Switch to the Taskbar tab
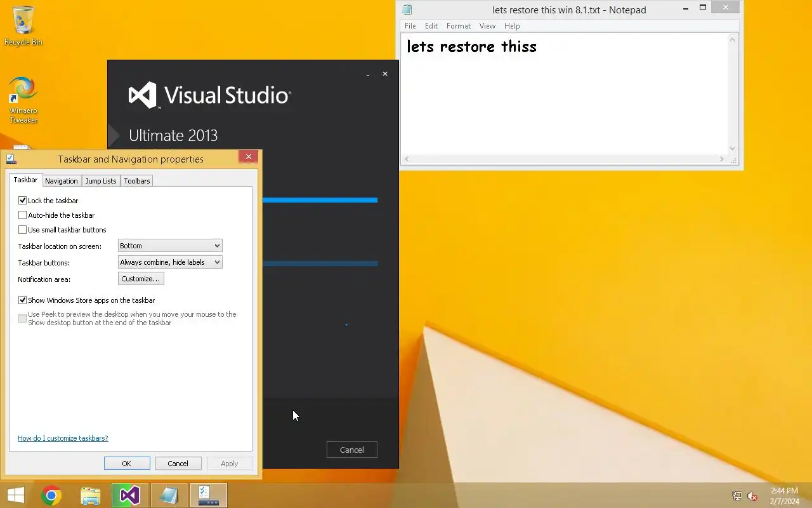The image size is (812, 508). click(25, 180)
